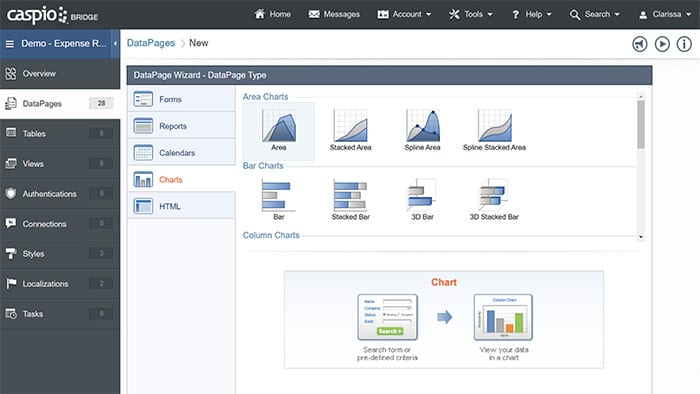Image resolution: width=700 pixels, height=394 pixels.
Task: Click the Bar Charts section heading
Action: [263, 166]
